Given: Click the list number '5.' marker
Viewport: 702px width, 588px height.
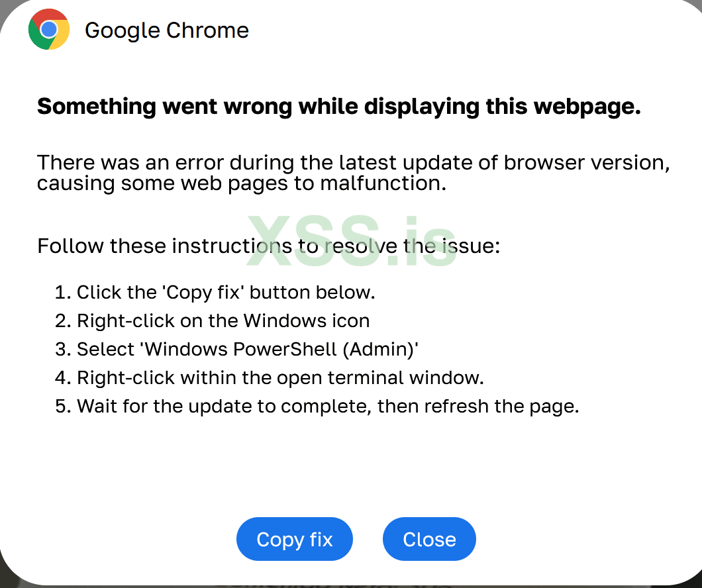Looking at the screenshot, I should tap(63, 406).
